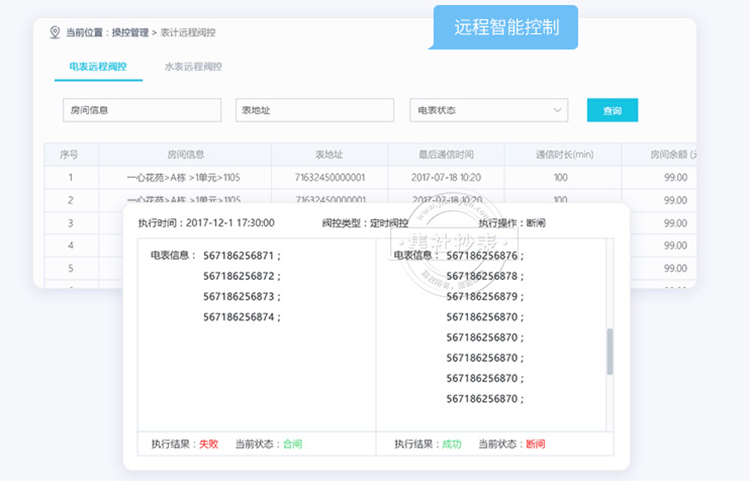Focus the 表地址 input field

tap(314, 110)
